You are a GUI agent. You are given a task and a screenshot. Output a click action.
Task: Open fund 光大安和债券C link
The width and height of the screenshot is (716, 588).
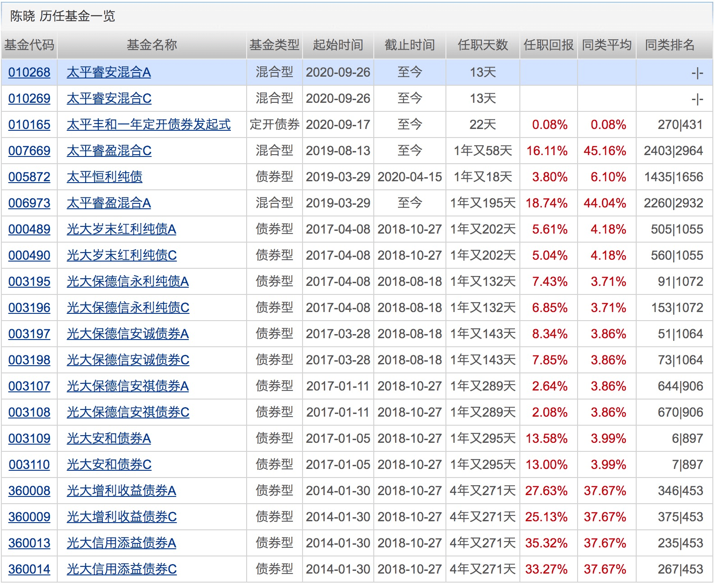[x=109, y=464]
